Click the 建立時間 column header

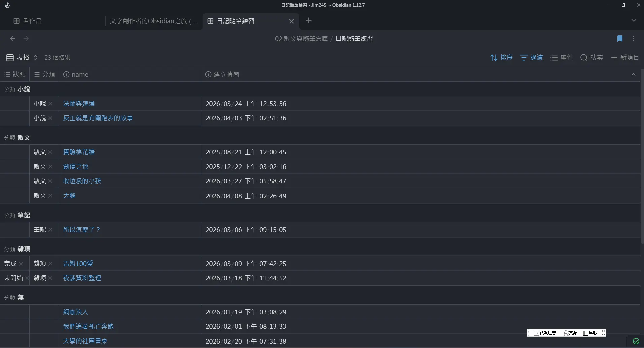tap(226, 74)
